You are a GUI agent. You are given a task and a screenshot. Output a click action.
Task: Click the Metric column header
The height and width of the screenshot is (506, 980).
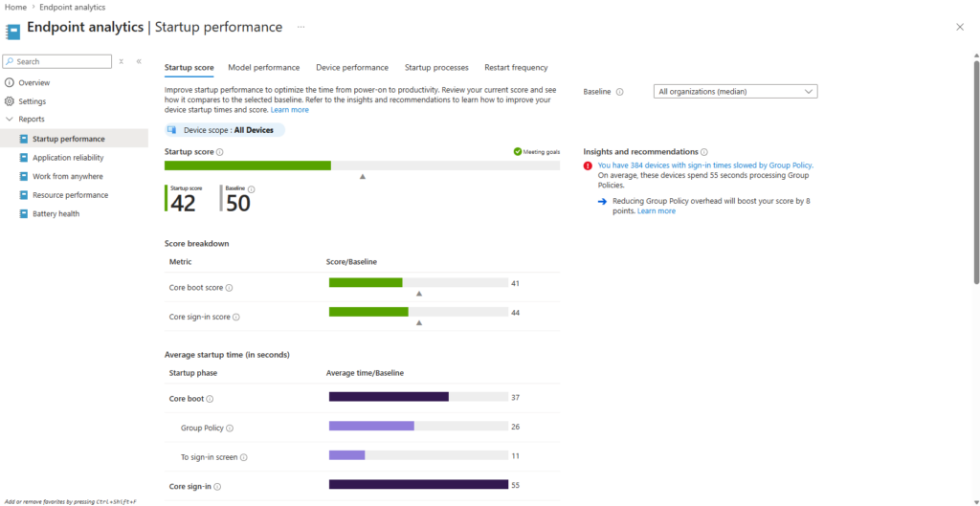pyautogui.click(x=181, y=262)
